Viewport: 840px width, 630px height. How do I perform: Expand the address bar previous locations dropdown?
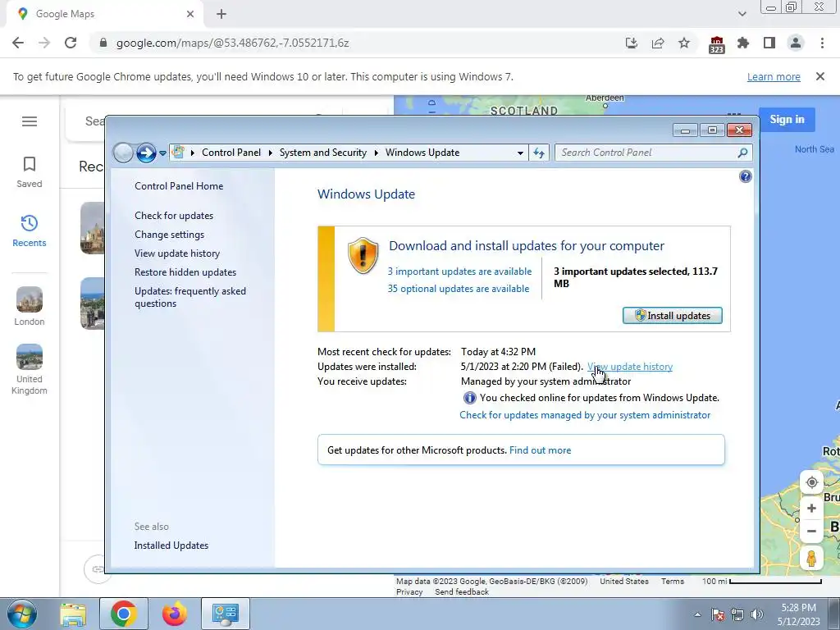[x=520, y=153]
